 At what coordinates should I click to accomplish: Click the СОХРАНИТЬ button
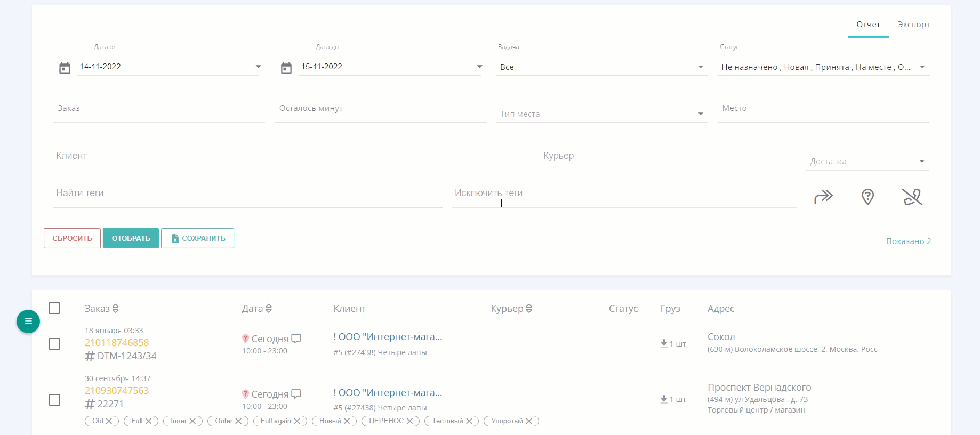tap(197, 238)
